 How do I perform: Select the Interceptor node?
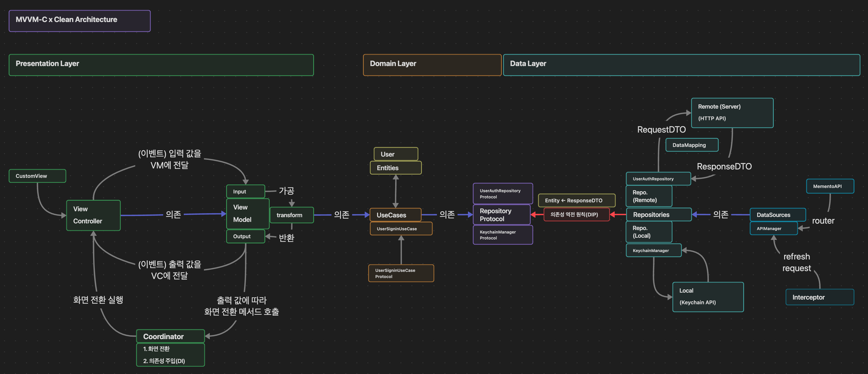tap(820, 297)
